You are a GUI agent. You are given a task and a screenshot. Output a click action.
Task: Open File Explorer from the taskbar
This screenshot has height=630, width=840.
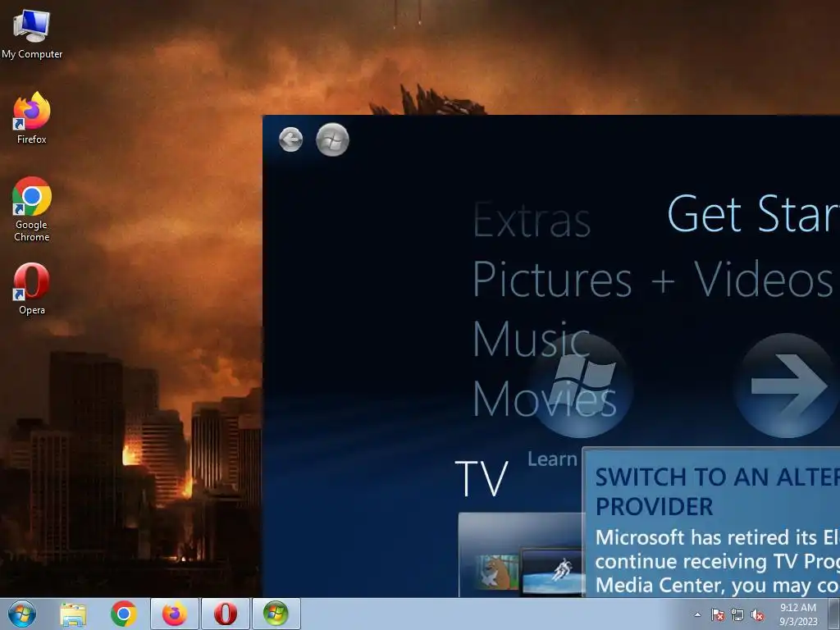pos(73,614)
